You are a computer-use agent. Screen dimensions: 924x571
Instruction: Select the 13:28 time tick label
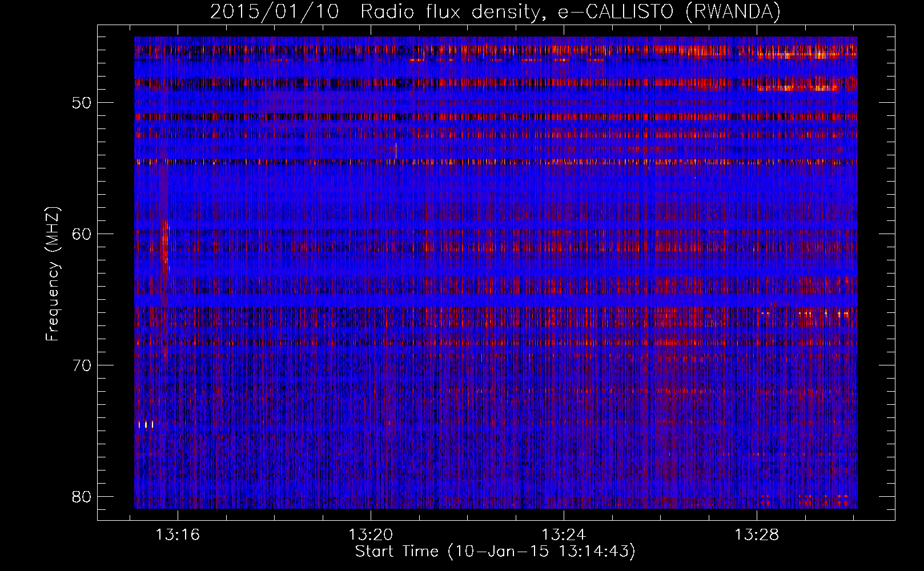click(x=757, y=535)
